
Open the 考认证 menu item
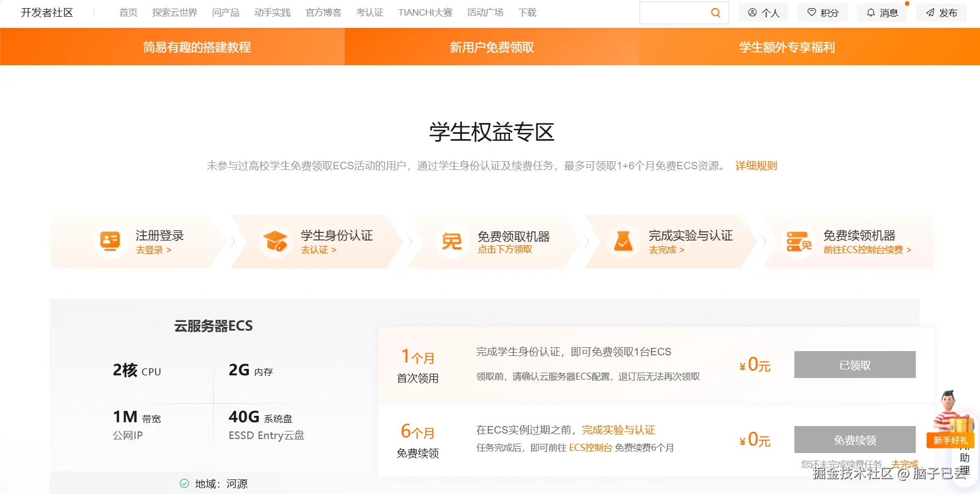(370, 12)
